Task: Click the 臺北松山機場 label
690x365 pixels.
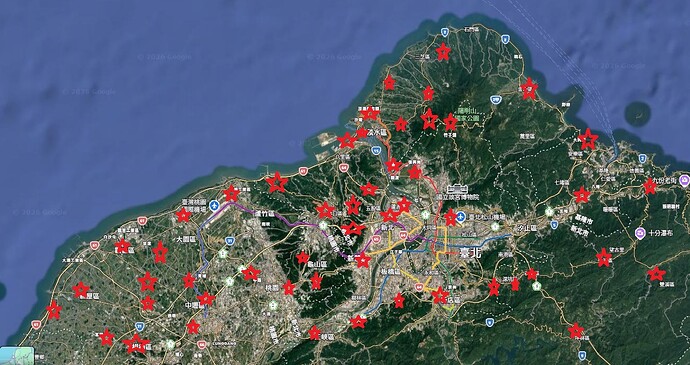Action: 486,217
